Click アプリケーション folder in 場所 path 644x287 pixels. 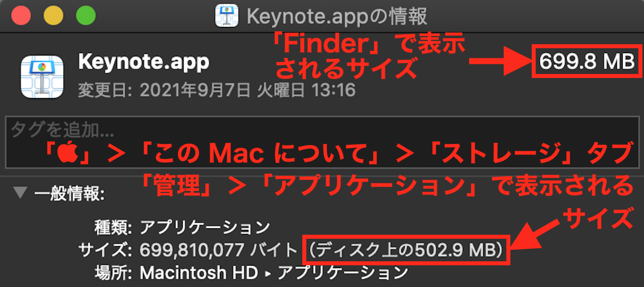click(343, 273)
